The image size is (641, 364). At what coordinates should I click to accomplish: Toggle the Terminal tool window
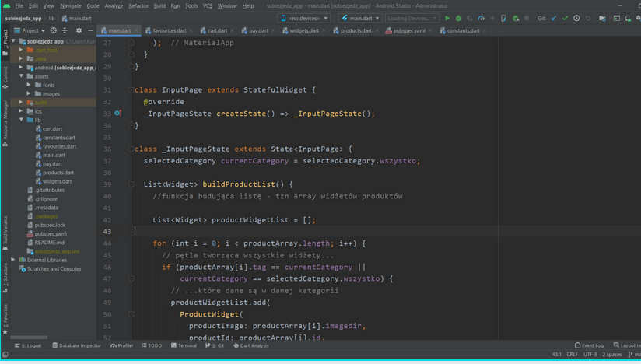pos(183,345)
